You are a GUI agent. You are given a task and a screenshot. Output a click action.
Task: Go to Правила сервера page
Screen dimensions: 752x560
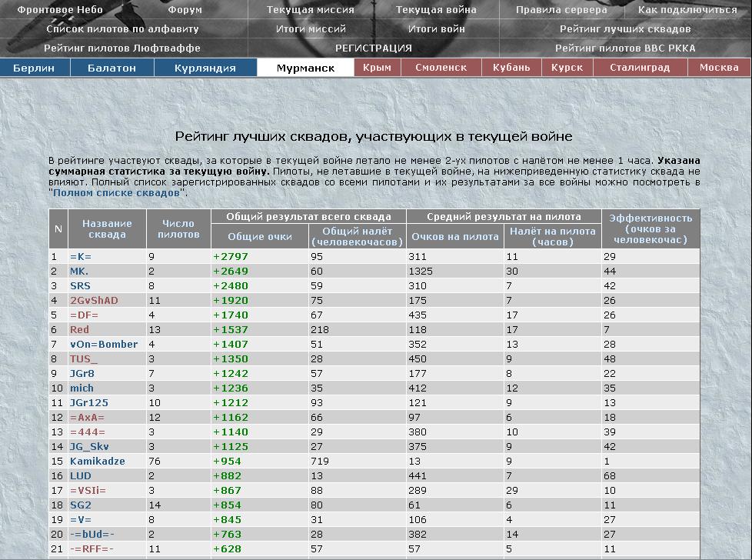[x=561, y=10]
